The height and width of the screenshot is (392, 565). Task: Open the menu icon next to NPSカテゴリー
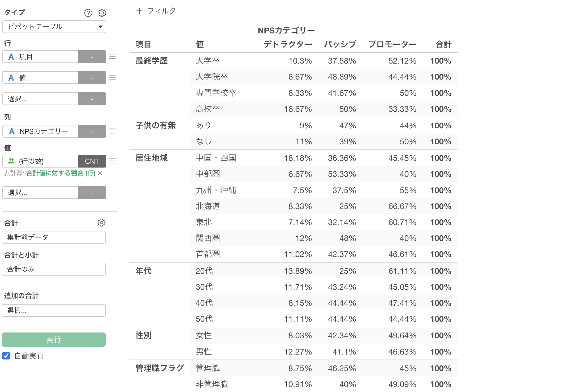pyautogui.click(x=113, y=131)
